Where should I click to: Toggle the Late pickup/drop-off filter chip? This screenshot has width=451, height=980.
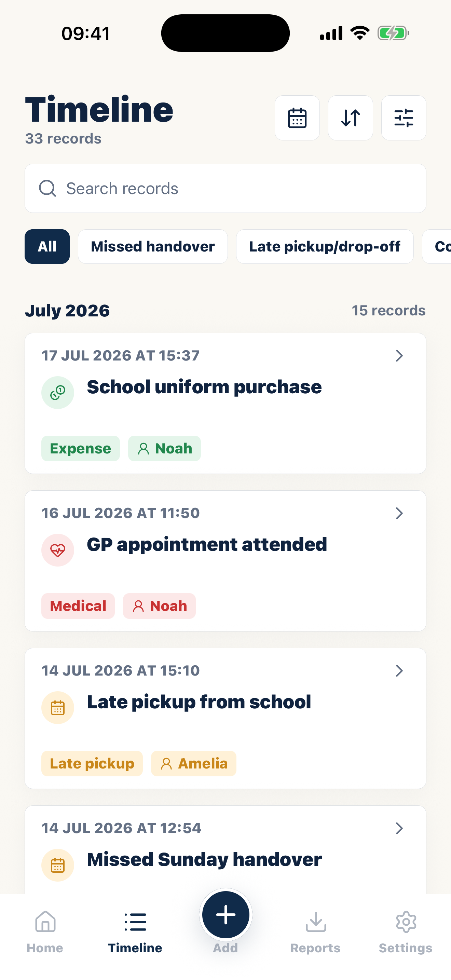tap(325, 246)
